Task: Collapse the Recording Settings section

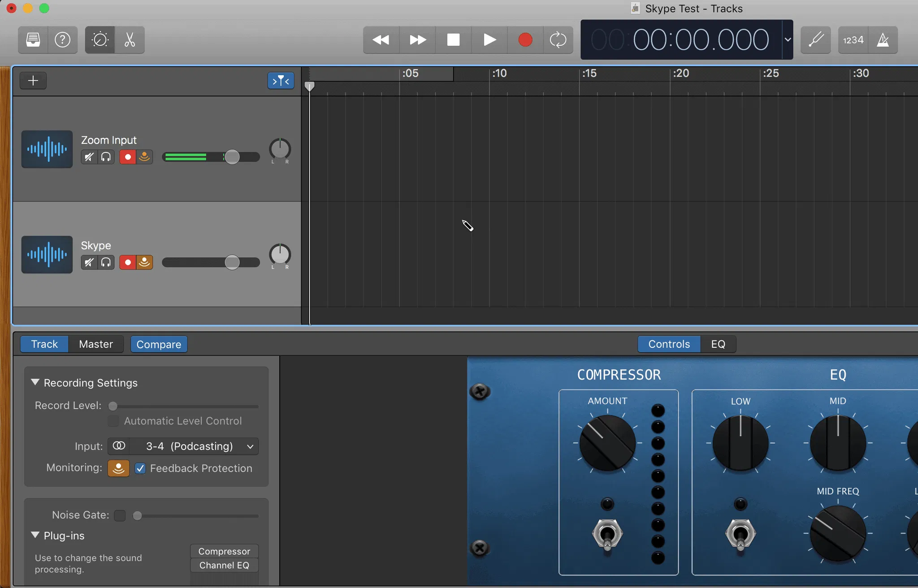Action: (35, 382)
